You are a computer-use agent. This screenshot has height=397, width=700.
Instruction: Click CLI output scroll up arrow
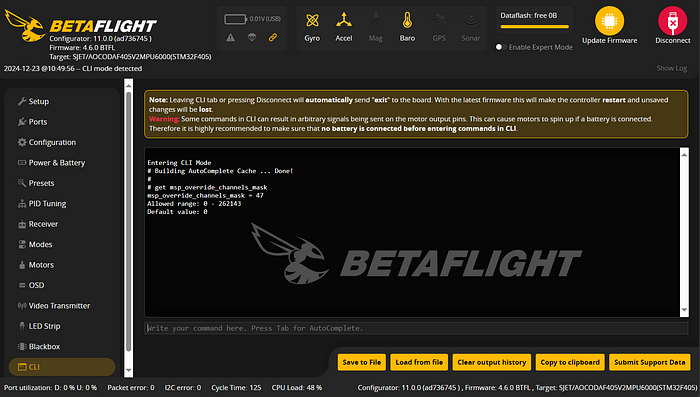(x=684, y=155)
